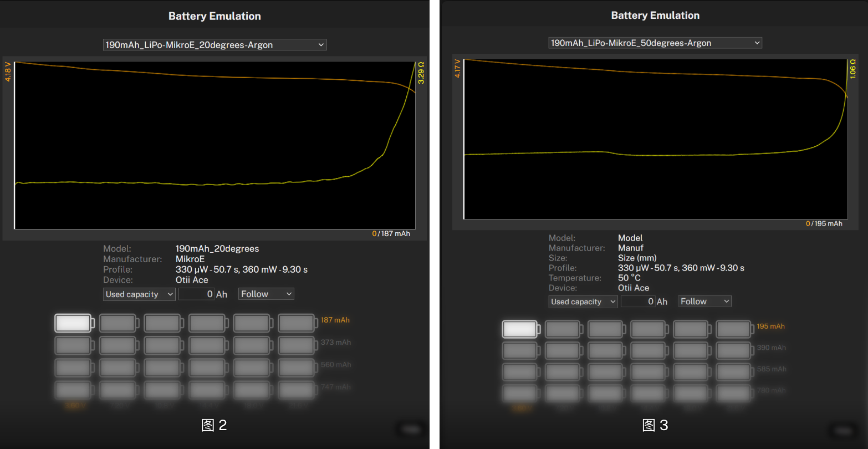Expand Used capacity dropdown in figure 3 panel
Image resolution: width=868 pixels, height=449 pixels.
click(583, 302)
